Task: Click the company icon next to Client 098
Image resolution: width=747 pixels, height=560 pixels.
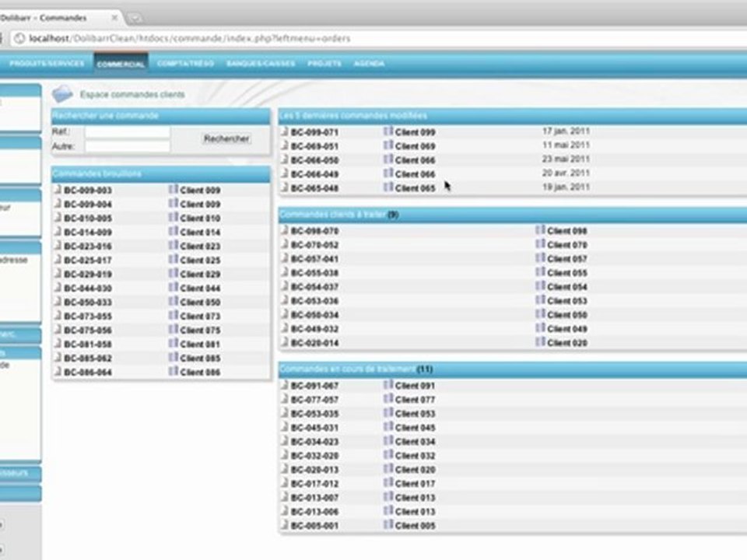Action: tap(540, 230)
